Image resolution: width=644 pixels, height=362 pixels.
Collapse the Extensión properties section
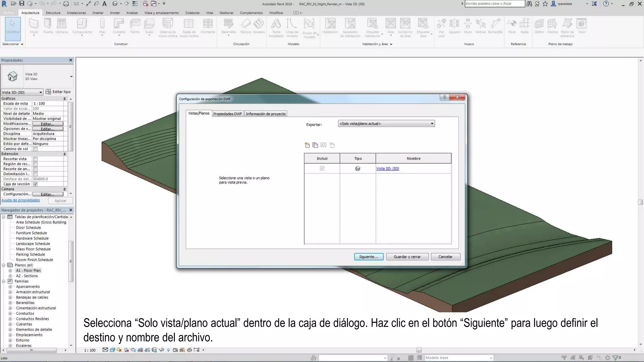pyautogui.click(x=64, y=154)
